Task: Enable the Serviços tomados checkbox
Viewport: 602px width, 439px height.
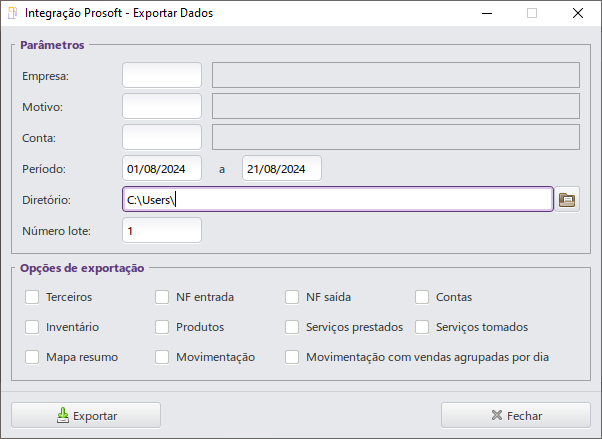Action: 422,327
